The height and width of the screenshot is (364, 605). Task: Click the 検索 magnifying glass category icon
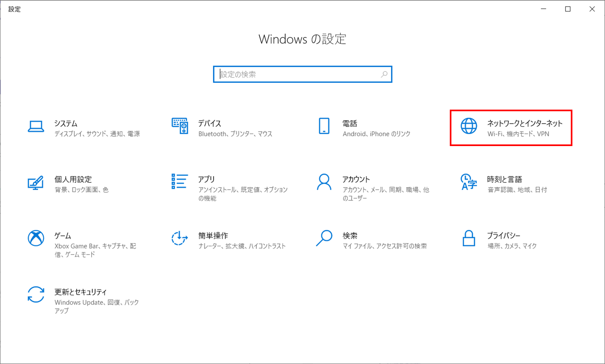(x=324, y=238)
